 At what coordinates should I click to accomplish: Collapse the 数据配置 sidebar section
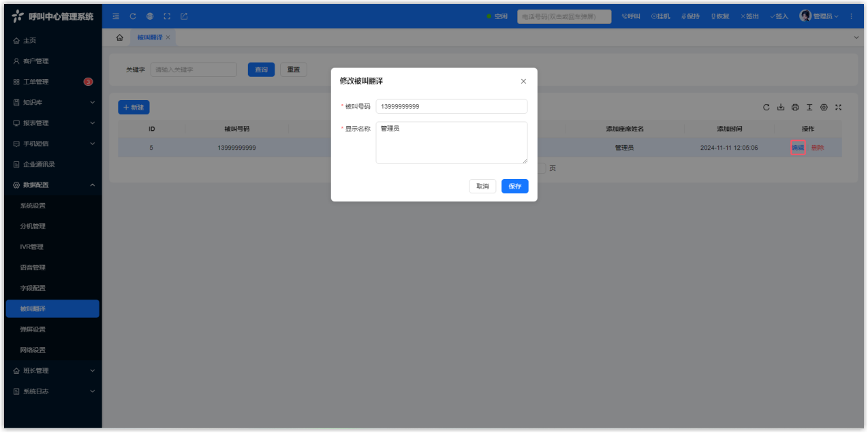(x=52, y=185)
